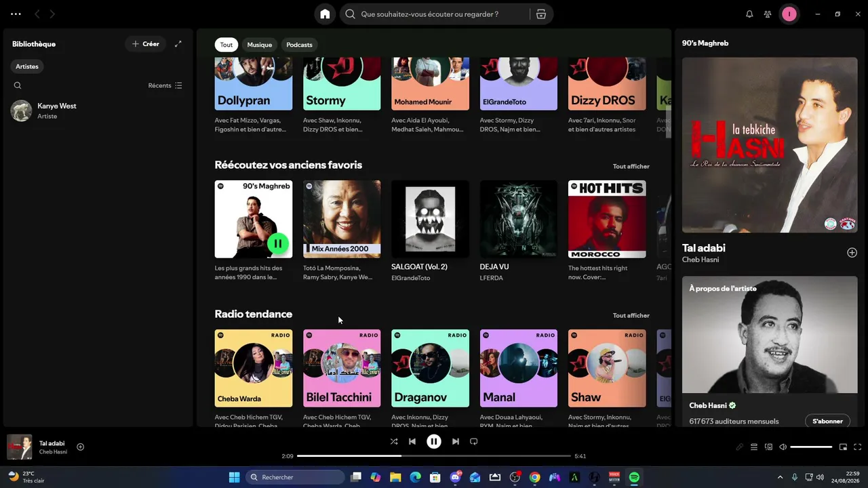868x488 pixels.
Task: Add current track to Liked Songs in player bar
Action: click(80, 447)
